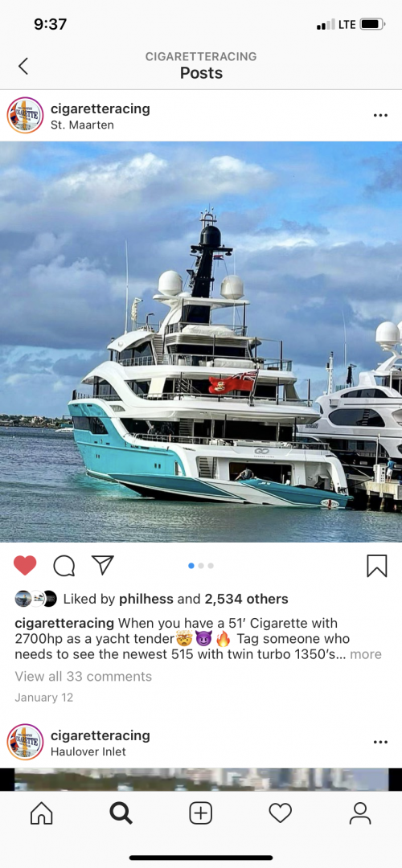Expand the caption with the more link

point(366,654)
